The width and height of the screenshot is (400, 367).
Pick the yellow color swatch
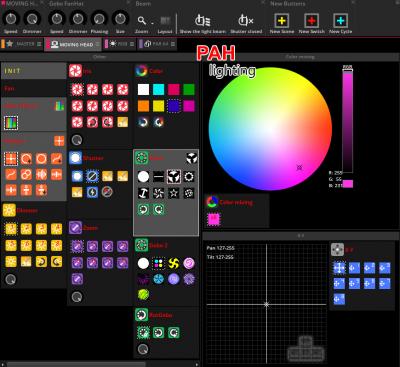coord(158,106)
